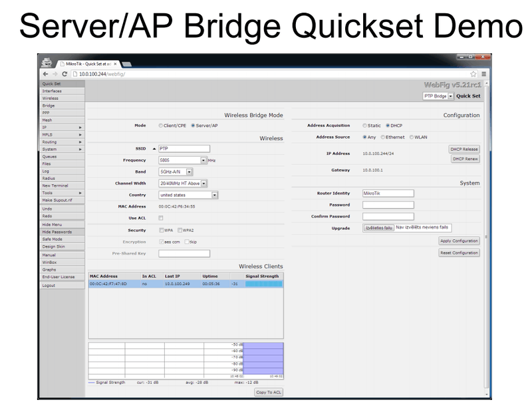
Task: Click the upgrade file chooser button
Action: point(378,228)
